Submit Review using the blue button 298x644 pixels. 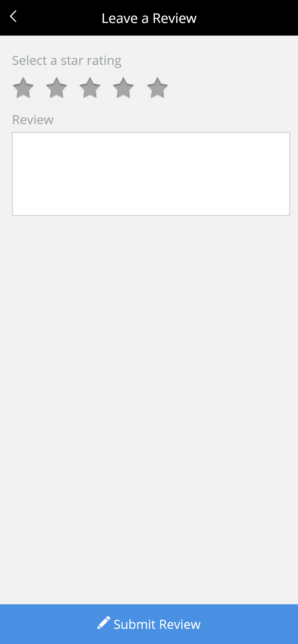click(x=149, y=624)
